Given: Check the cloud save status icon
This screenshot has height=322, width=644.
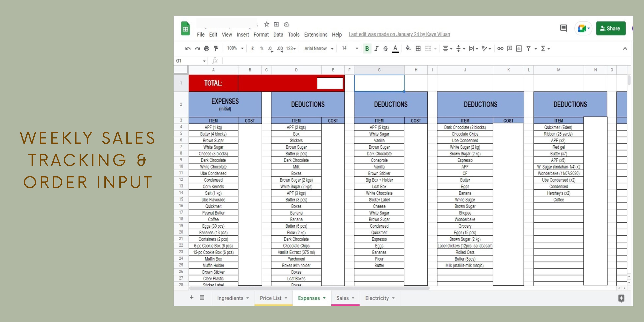Looking at the screenshot, I should coord(287,24).
